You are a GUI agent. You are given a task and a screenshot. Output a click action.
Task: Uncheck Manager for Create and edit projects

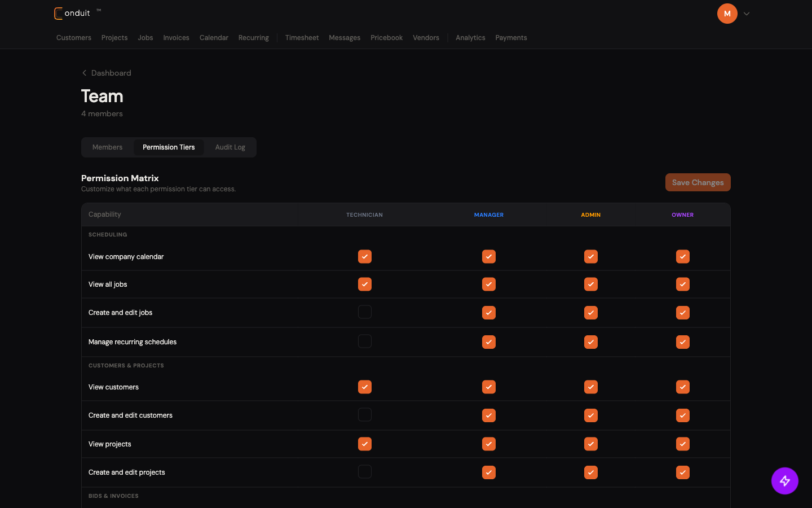[489, 472]
